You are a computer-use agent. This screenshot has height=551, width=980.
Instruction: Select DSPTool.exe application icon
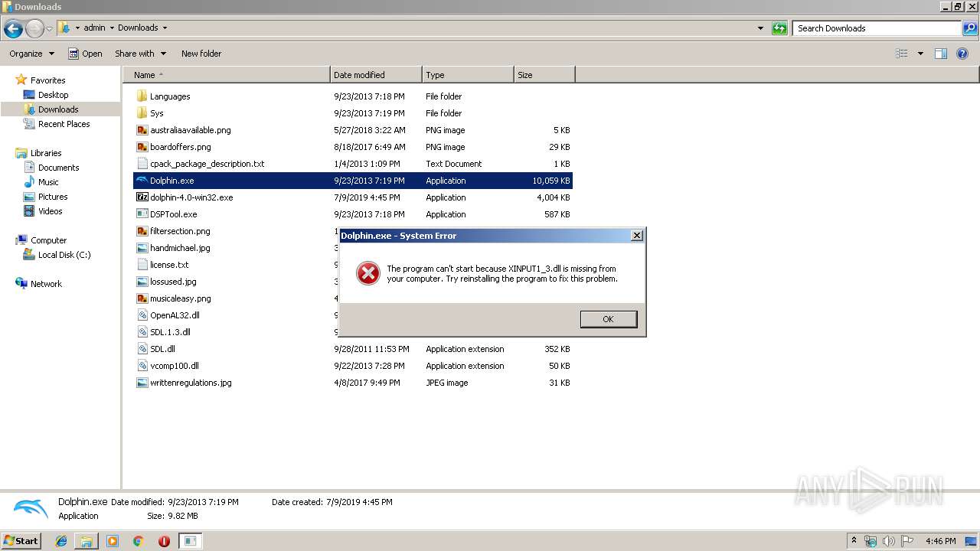pyautogui.click(x=142, y=214)
